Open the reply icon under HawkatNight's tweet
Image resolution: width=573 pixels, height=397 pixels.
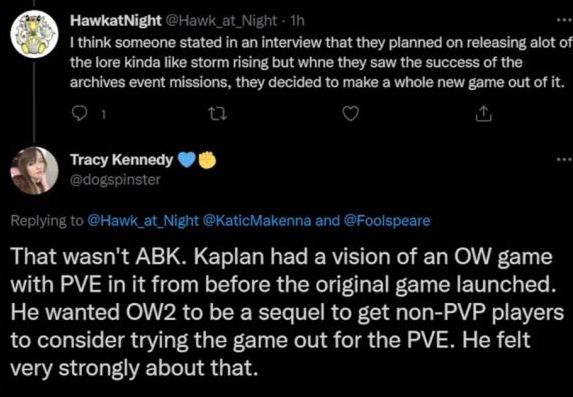point(79,114)
